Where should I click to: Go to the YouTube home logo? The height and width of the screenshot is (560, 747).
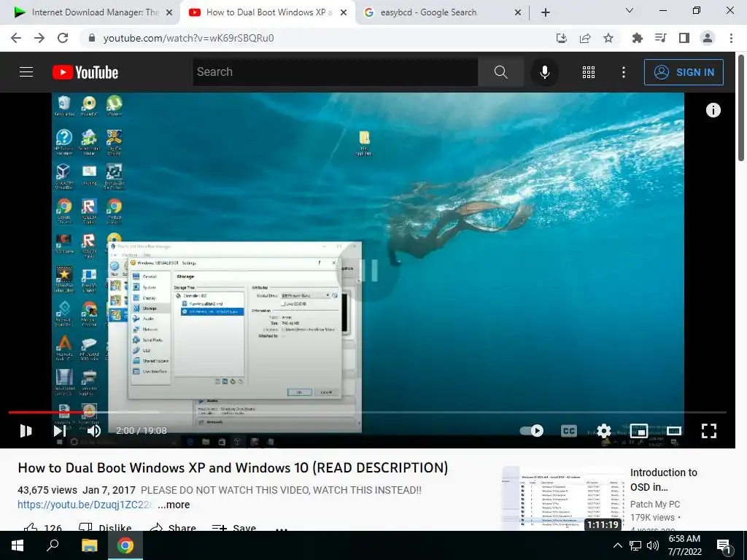[85, 72]
